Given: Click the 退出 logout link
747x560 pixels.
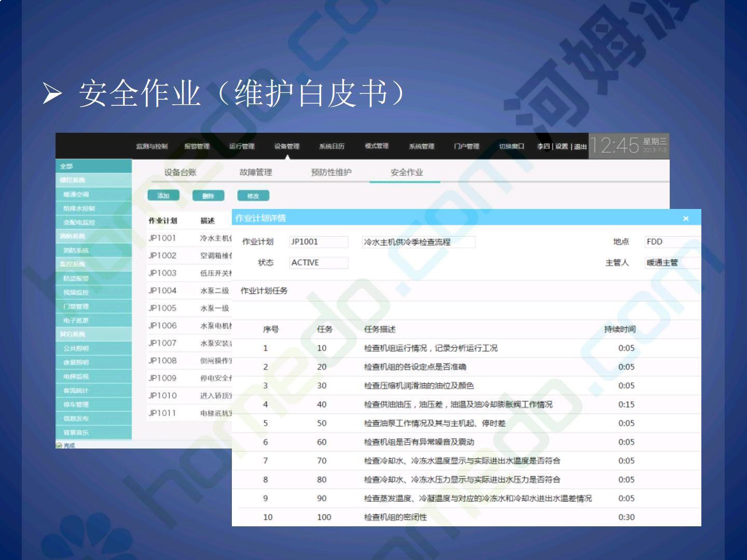Looking at the screenshot, I should coord(580,147).
